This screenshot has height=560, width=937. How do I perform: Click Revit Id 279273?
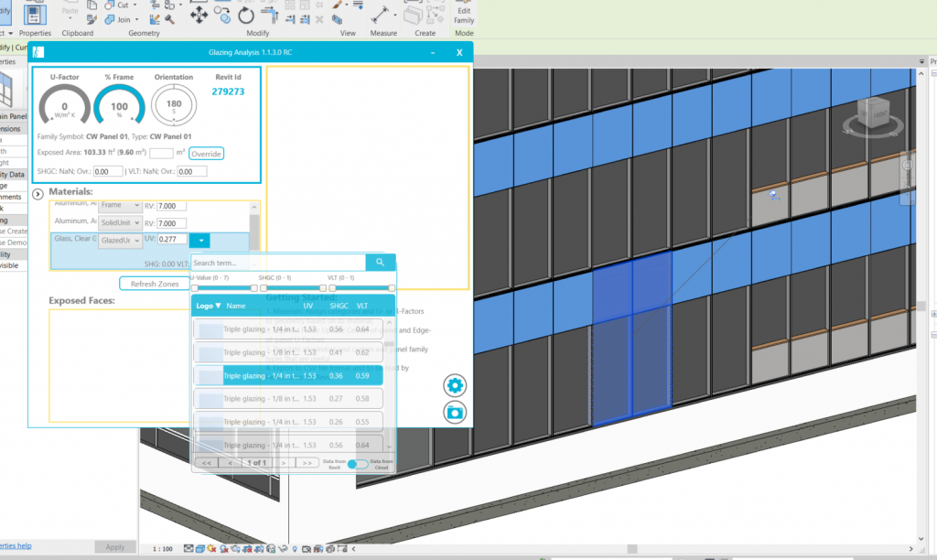228,92
